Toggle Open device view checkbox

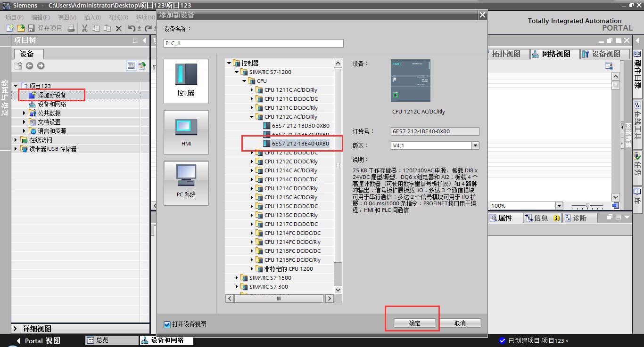(167, 324)
